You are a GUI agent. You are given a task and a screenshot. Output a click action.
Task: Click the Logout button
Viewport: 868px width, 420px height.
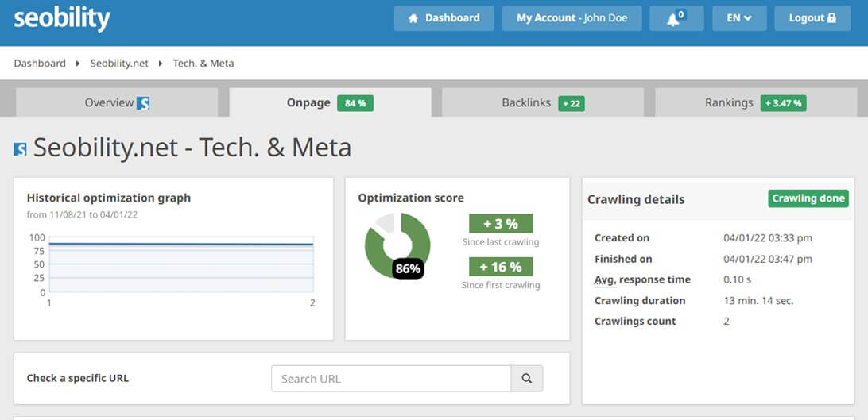tap(812, 18)
